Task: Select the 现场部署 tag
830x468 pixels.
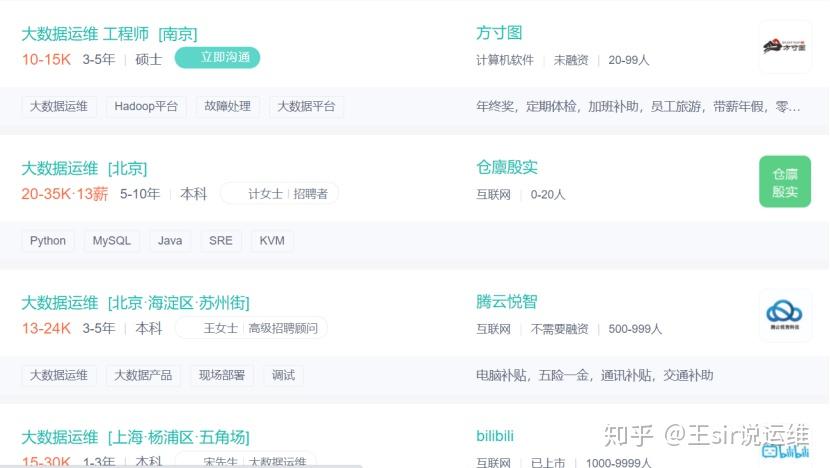Action: pyautogui.click(x=222, y=375)
